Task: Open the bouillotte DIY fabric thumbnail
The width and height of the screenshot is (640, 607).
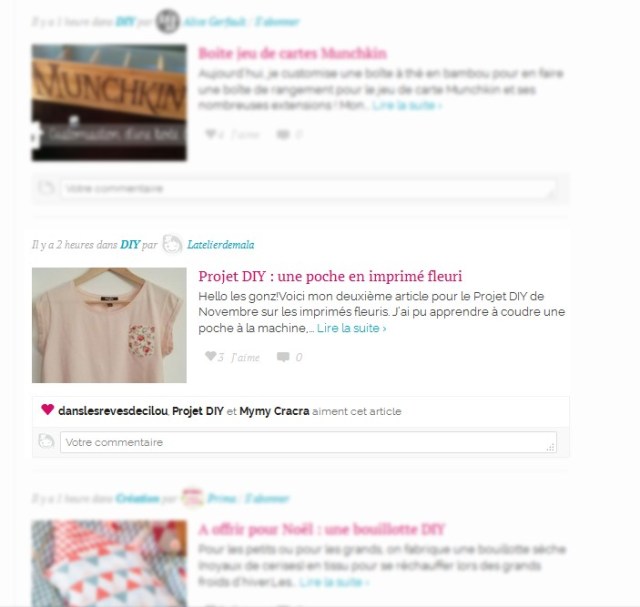Action: pyautogui.click(x=109, y=563)
